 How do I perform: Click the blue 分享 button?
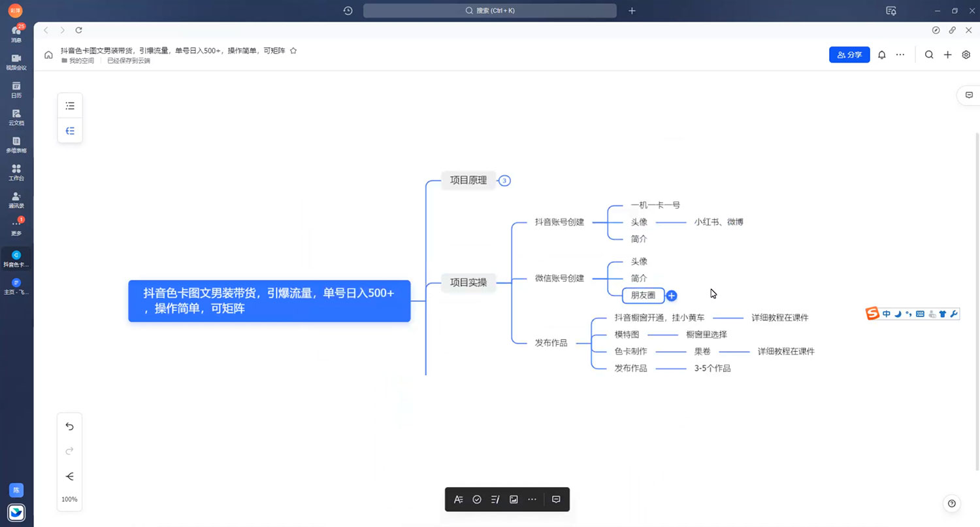click(x=849, y=55)
